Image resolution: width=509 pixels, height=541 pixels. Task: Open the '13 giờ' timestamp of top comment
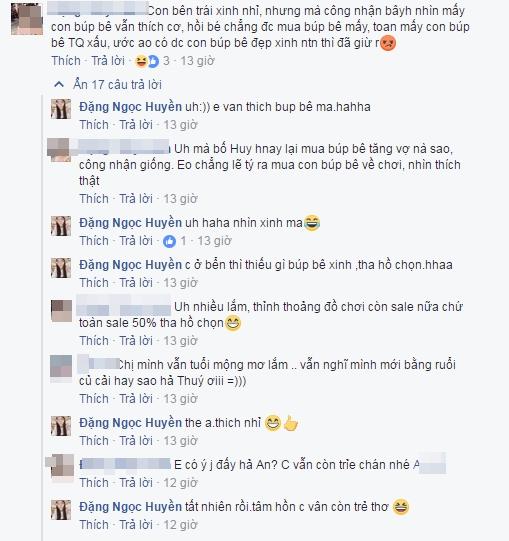(197, 61)
